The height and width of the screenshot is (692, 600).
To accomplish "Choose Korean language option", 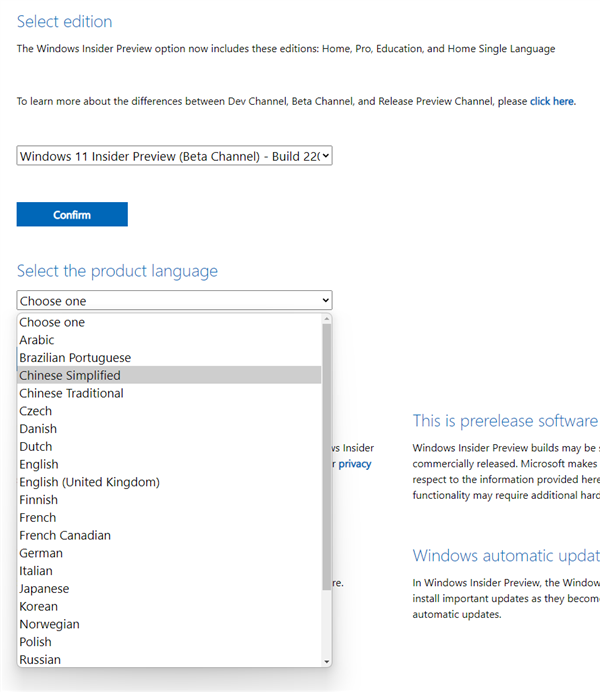I will [39, 606].
